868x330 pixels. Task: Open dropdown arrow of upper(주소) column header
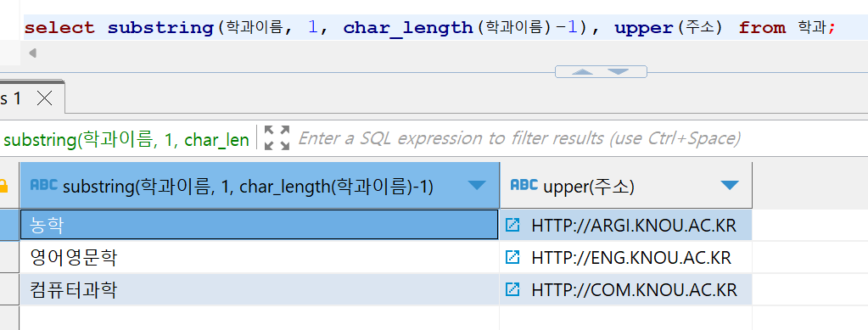(x=730, y=186)
